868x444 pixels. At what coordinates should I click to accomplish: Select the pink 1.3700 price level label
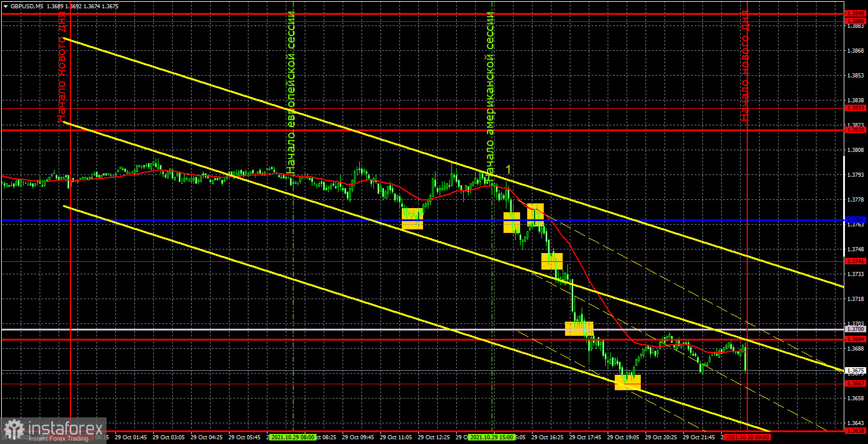(856, 329)
